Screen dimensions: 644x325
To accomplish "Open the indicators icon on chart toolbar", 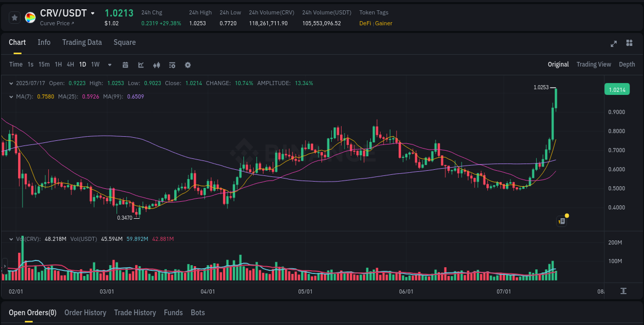I will pos(156,65).
